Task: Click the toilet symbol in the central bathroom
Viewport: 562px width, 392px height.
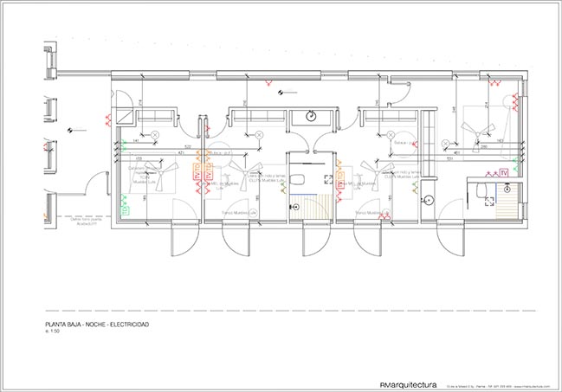Action: 296,179
